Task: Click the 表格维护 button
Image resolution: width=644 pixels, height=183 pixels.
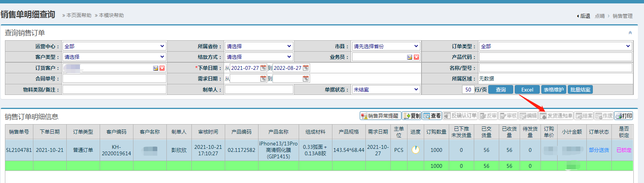Action: pyautogui.click(x=553, y=90)
